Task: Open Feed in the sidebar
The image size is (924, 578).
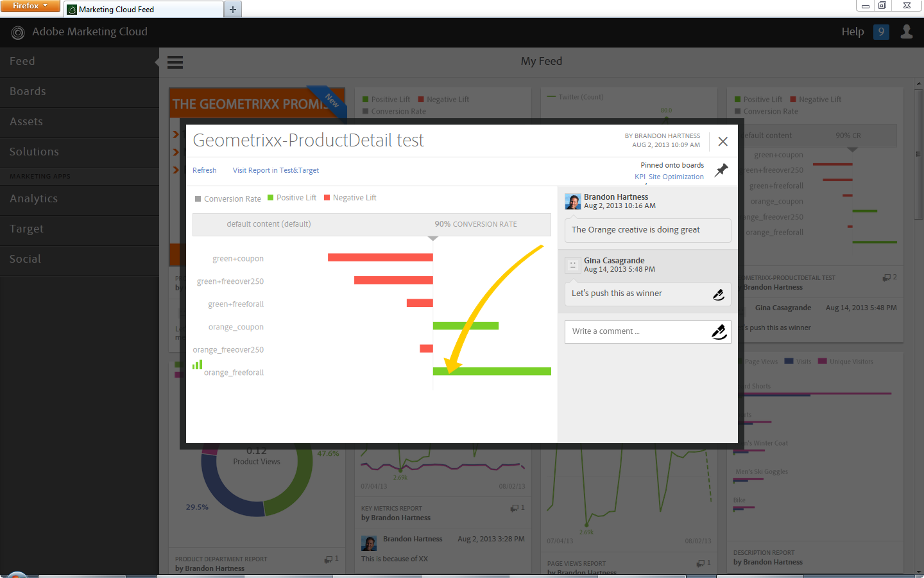Action: click(x=80, y=62)
